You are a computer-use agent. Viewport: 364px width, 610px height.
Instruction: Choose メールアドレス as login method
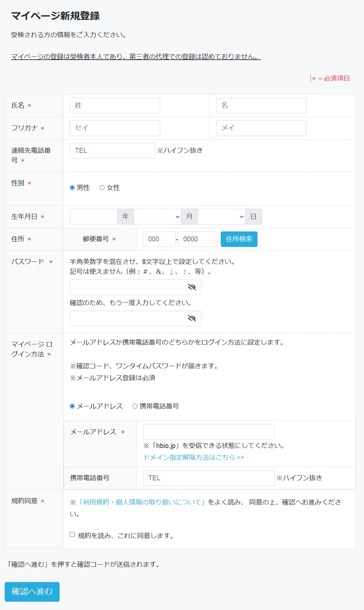pos(72,406)
